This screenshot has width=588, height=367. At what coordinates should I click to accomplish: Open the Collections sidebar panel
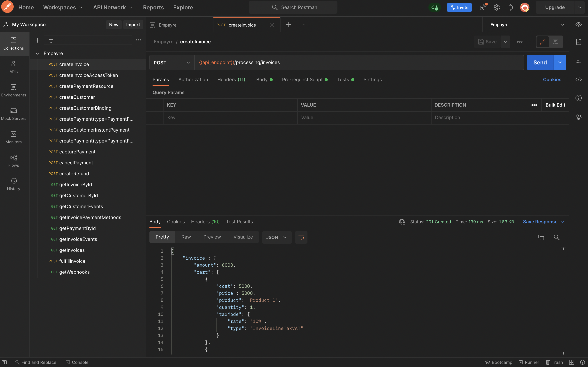pos(14,44)
